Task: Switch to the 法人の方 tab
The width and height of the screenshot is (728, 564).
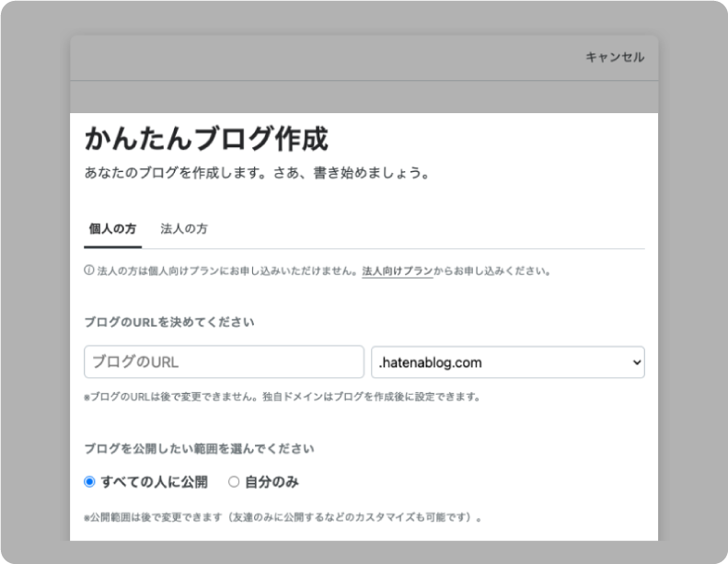Action: (183, 229)
